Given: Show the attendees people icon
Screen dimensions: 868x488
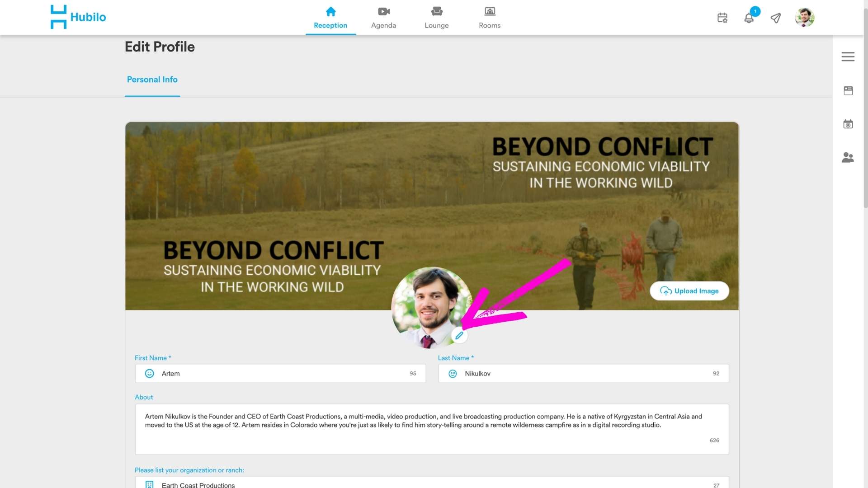Looking at the screenshot, I should tap(848, 157).
